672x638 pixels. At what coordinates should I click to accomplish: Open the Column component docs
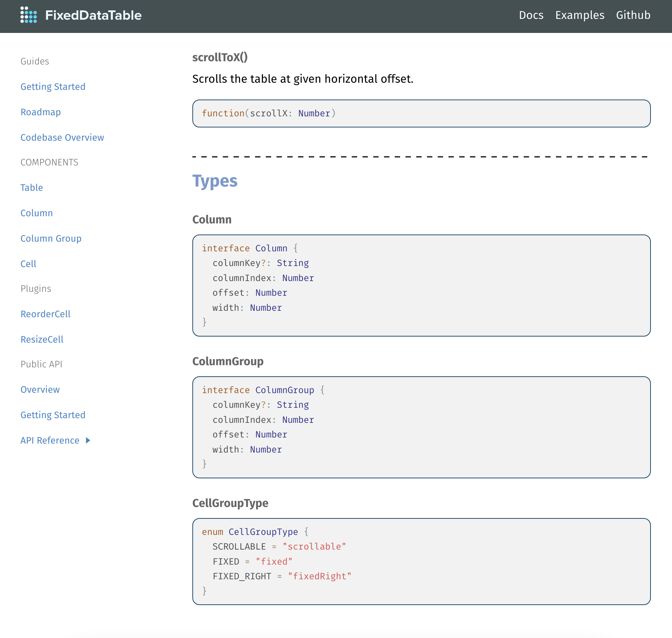coord(37,213)
